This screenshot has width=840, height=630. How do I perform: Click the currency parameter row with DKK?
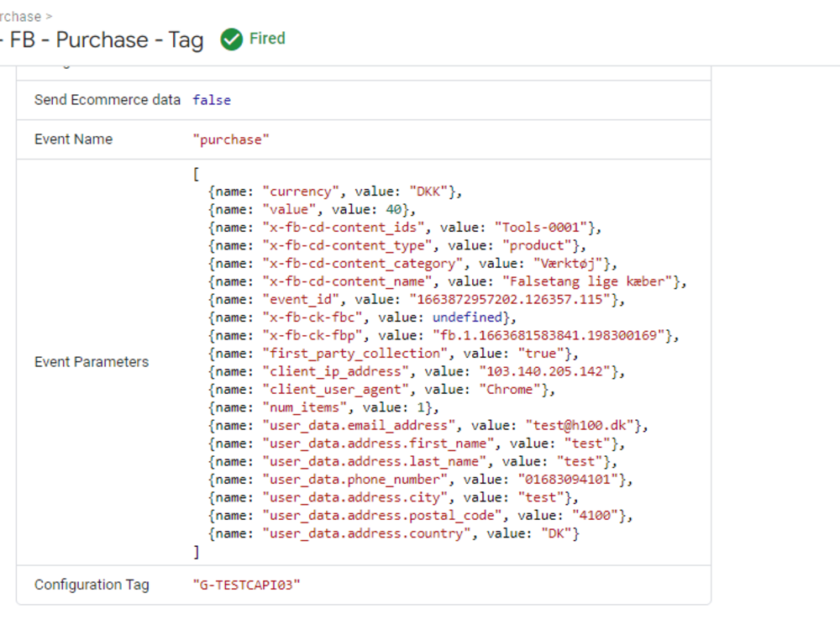pyautogui.click(x=335, y=192)
